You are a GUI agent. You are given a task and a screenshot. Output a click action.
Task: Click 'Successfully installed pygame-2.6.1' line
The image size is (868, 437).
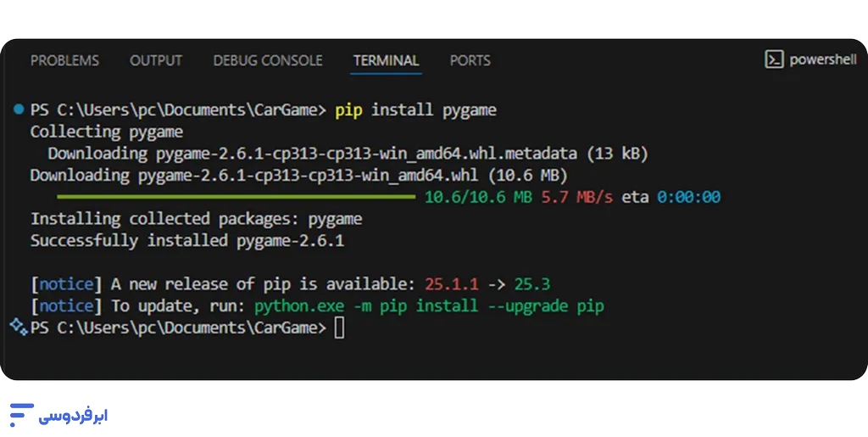(x=187, y=240)
